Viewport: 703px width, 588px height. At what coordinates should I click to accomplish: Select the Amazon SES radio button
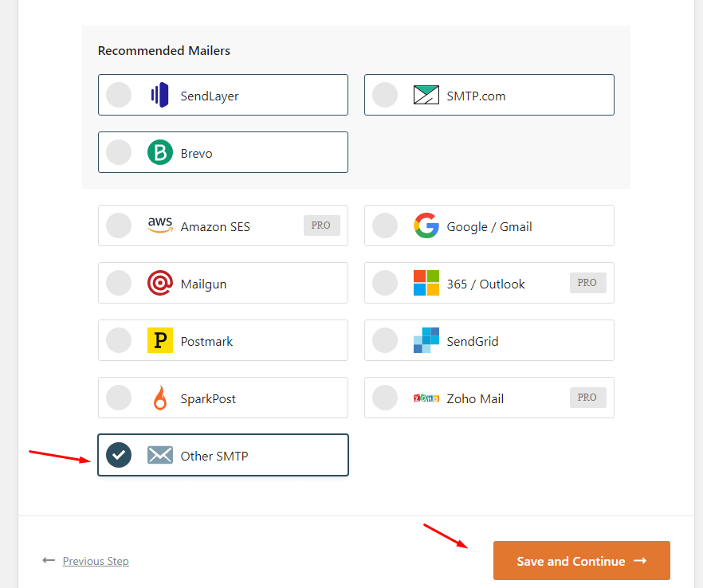point(119,225)
